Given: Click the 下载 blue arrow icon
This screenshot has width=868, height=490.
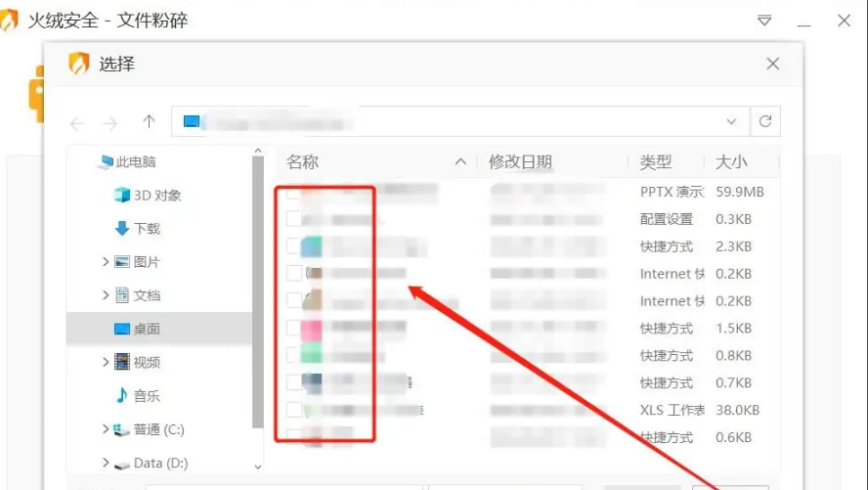Looking at the screenshot, I should click(122, 228).
